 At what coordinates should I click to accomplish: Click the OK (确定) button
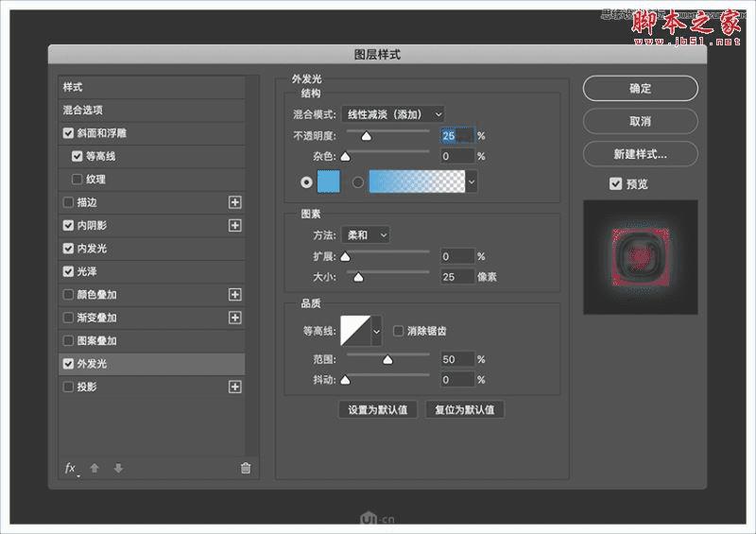click(x=641, y=88)
